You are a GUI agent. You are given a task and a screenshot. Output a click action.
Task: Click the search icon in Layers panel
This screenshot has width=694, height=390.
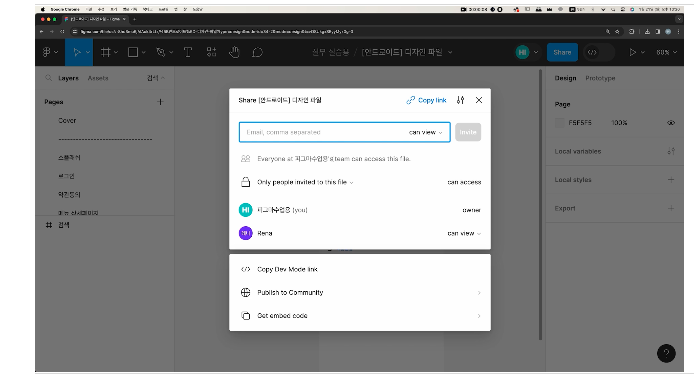pyautogui.click(x=48, y=78)
